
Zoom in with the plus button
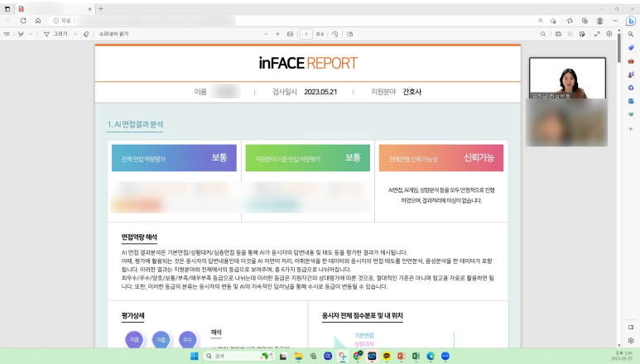click(277, 34)
